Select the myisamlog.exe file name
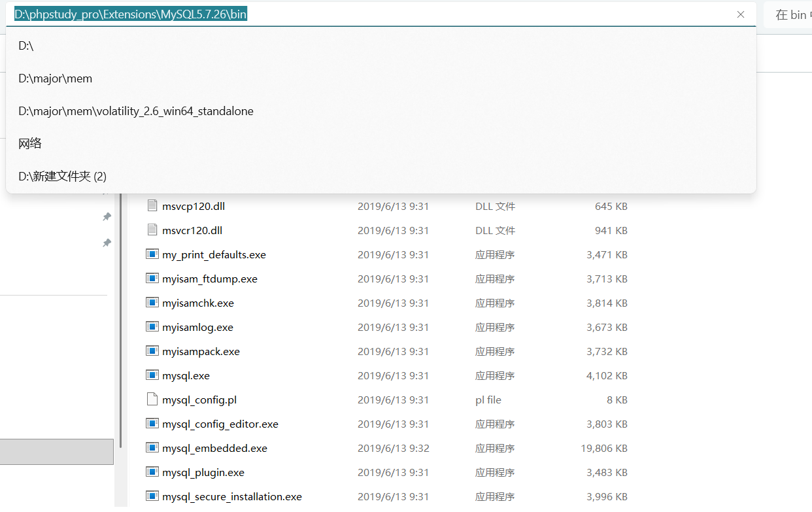 coord(197,327)
